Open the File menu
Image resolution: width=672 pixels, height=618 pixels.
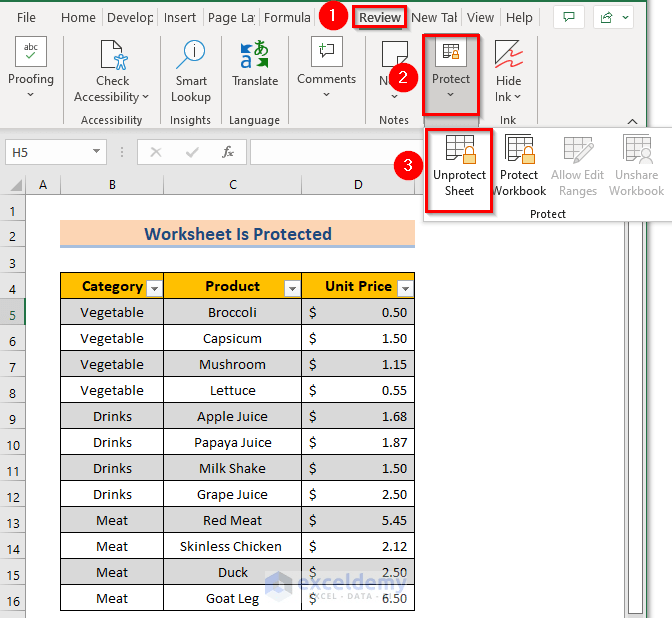click(26, 18)
